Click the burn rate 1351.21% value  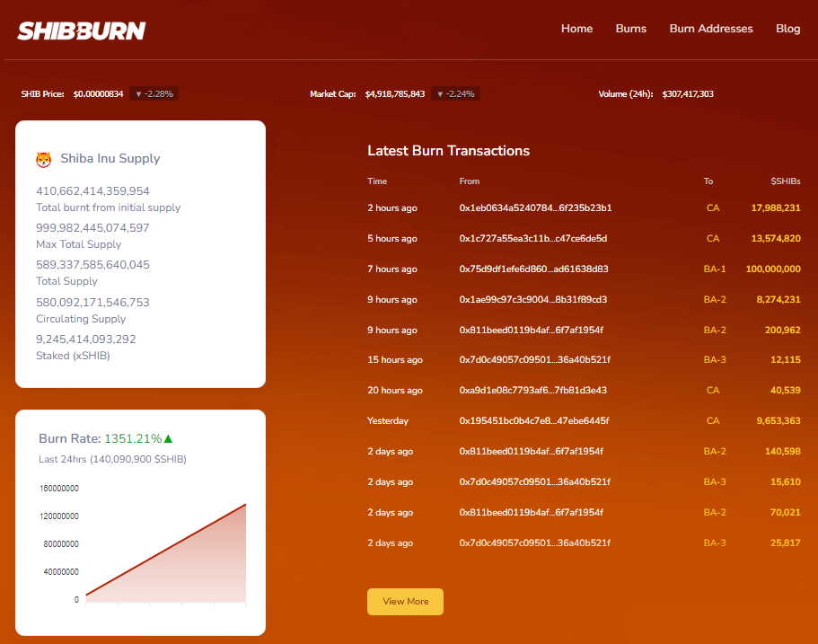click(x=133, y=438)
